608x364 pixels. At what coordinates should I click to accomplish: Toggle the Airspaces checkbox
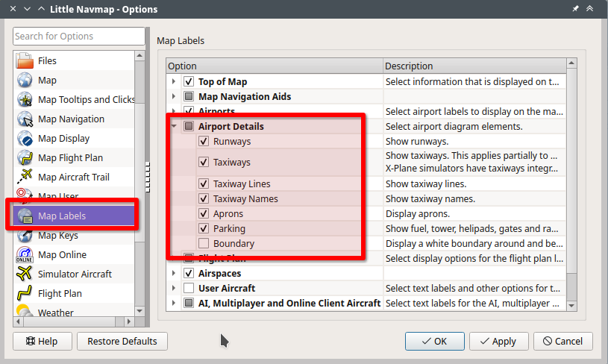[x=189, y=273]
